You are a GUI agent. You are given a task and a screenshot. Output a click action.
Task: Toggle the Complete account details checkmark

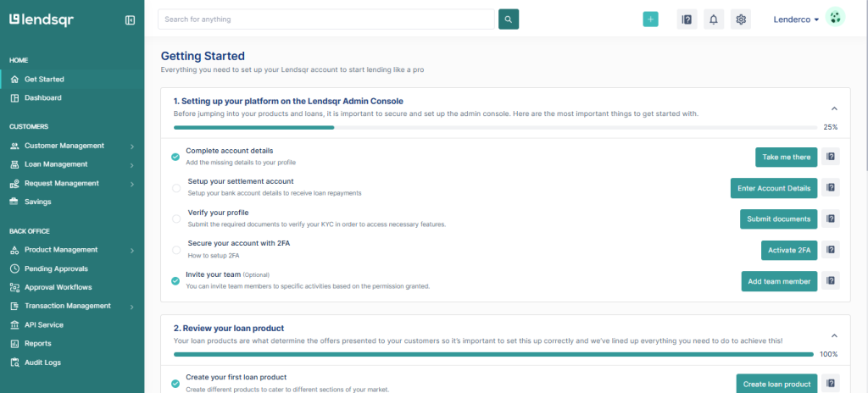tap(175, 157)
